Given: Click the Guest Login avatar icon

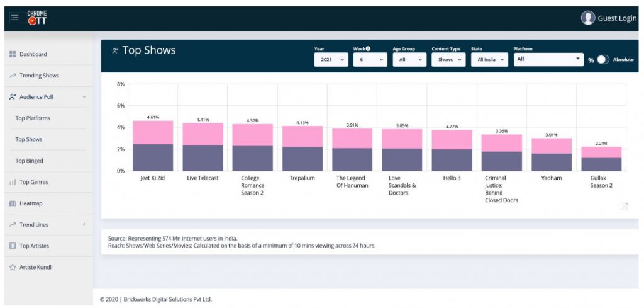Looking at the screenshot, I should click(x=588, y=18).
